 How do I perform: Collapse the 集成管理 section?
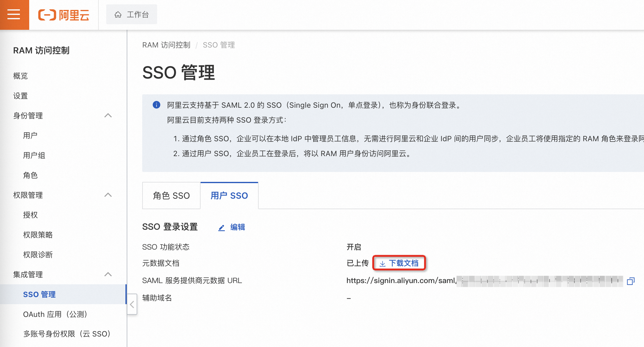tap(108, 274)
